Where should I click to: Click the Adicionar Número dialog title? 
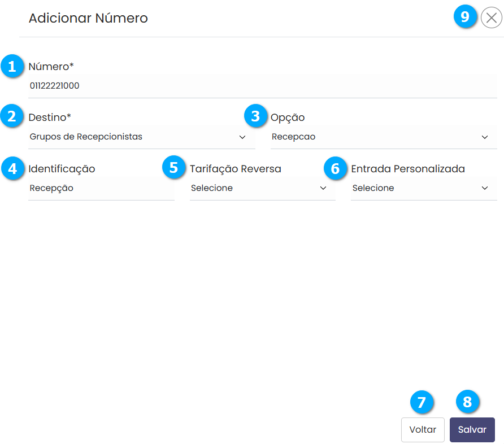coord(88,18)
